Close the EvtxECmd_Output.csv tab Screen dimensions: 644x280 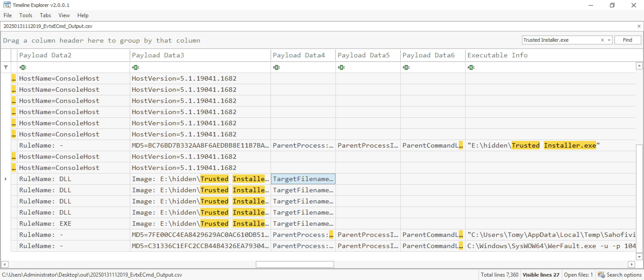(639, 26)
